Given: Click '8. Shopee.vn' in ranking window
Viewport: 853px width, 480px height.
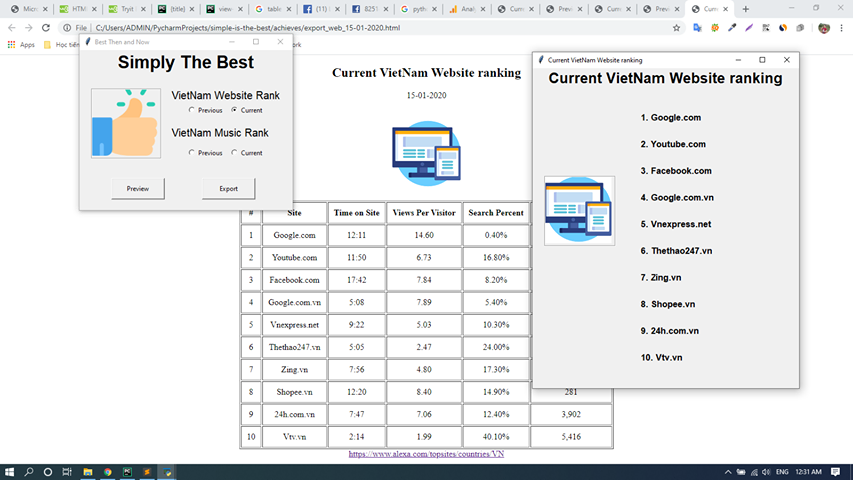Looking at the screenshot, I should click(667, 304).
